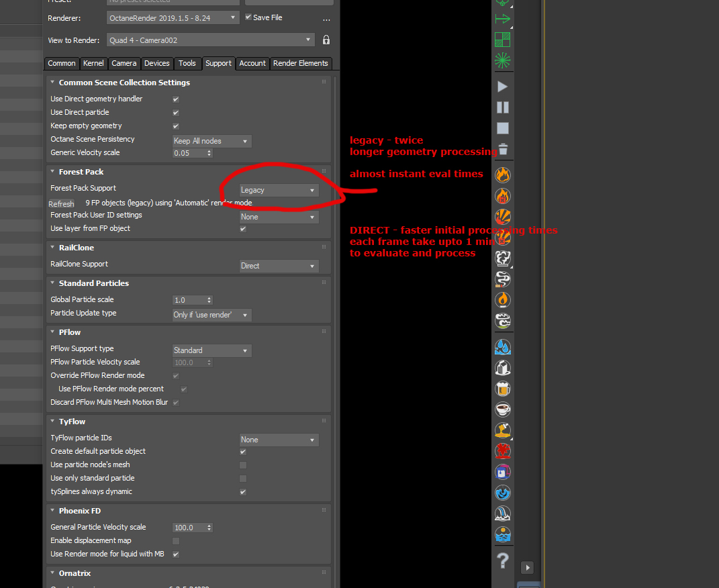The width and height of the screenshot is (719, 588).
Task: Stop the simulation with the square button
Action: [503, 128]
